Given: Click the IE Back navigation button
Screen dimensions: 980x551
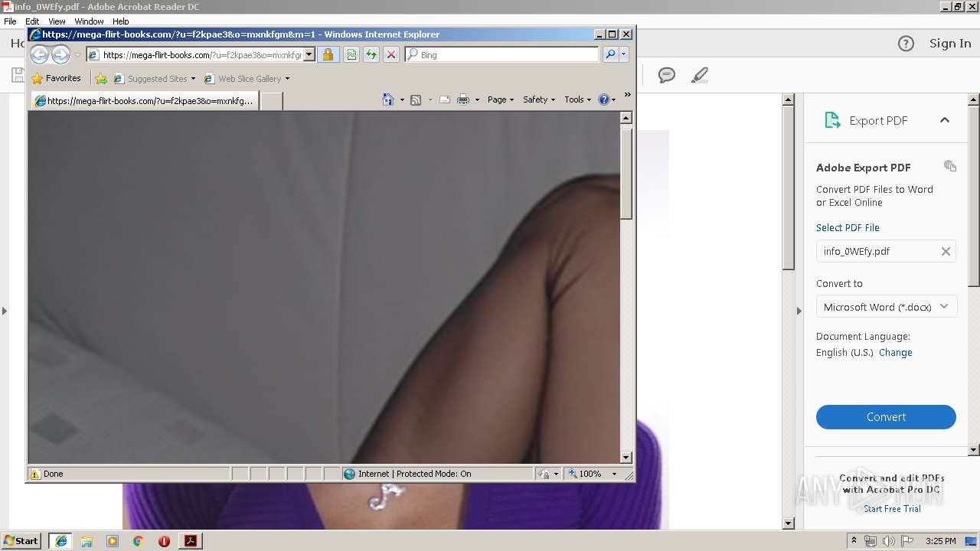Looking at the screenshot, I should [x=39, y=54].
